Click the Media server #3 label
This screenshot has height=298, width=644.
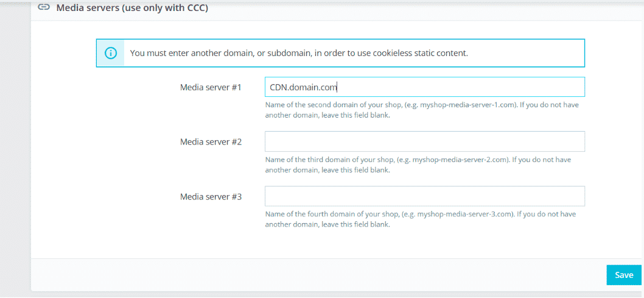(211, 196)
